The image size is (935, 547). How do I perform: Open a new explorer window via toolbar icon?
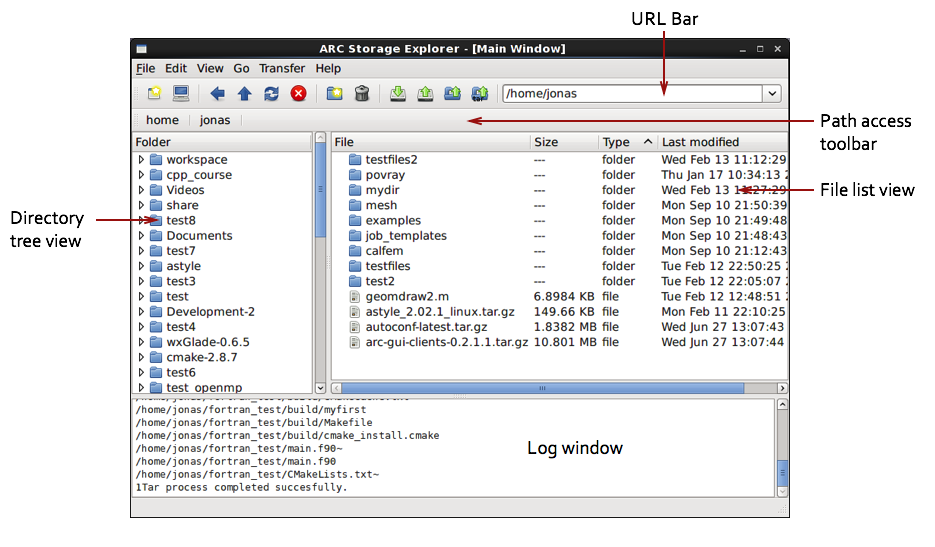tap(154, 93)
